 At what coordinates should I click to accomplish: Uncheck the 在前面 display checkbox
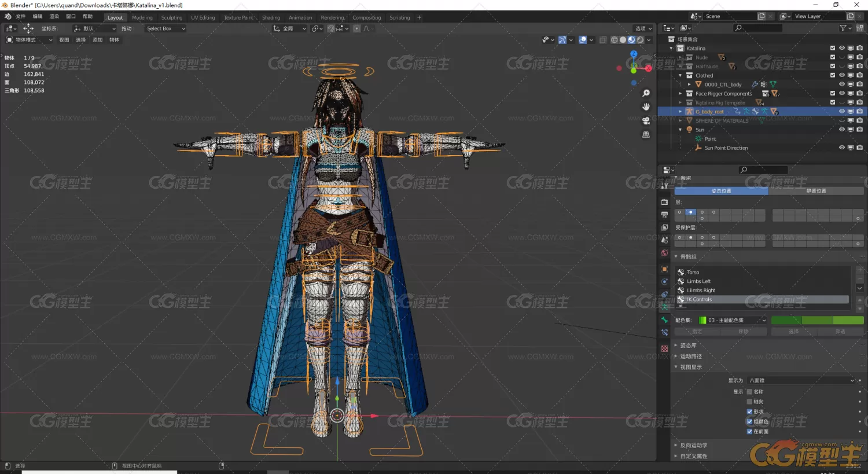pos(750,431)
